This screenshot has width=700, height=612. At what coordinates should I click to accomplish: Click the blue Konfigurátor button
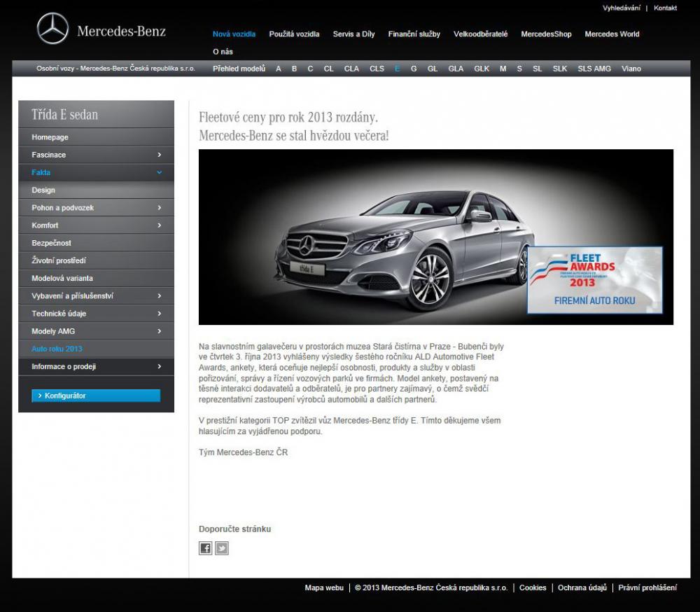(96, 396)
